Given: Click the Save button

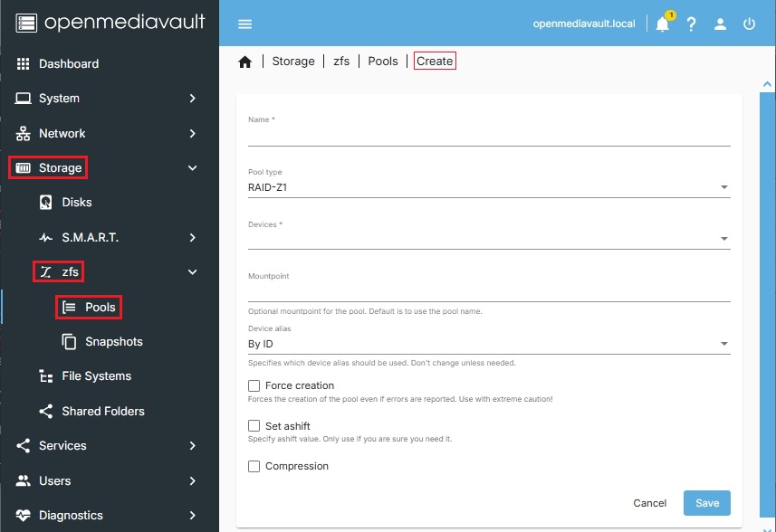Looking at the screenshot, I should [x=706, y=503].
